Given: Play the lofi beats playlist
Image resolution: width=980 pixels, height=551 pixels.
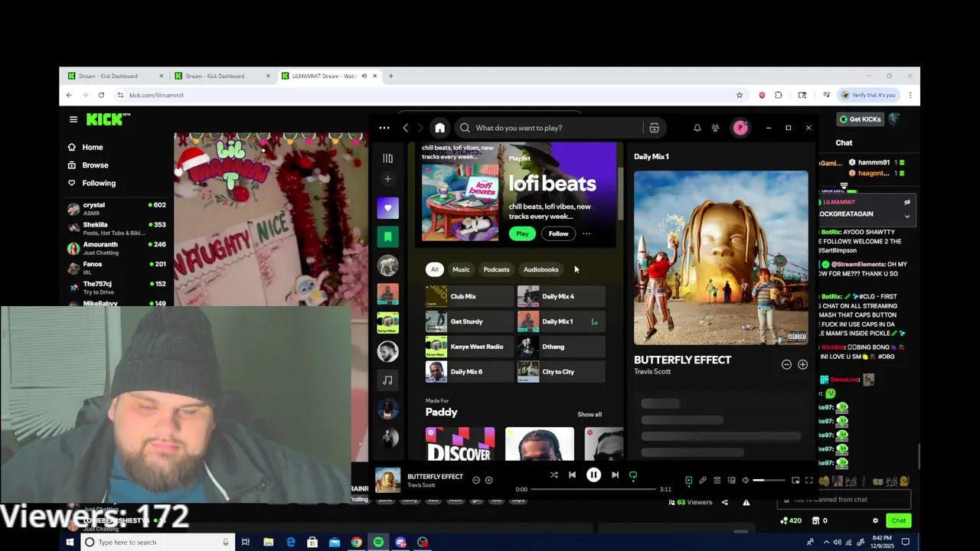Looking at the screenshot, I should click(x=522, y=233).
